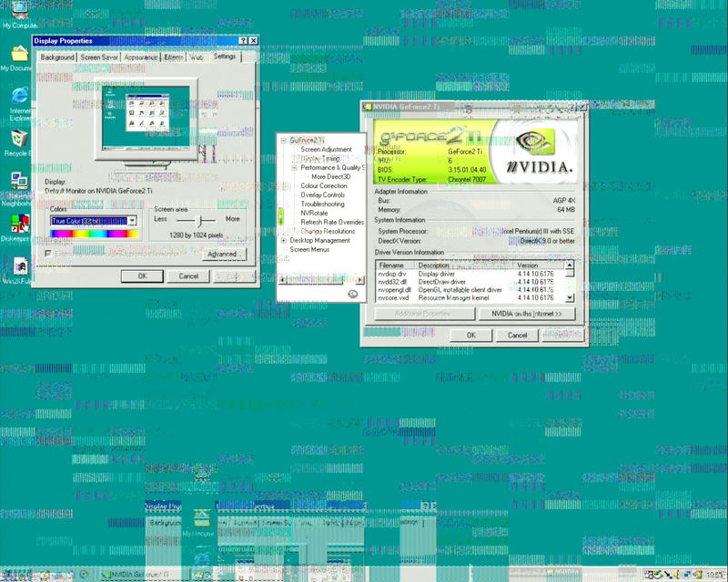The width and height of the screenshot is (728, 582).
Task: Select the nvdd32.dll row in driver list
Action: 470,282
